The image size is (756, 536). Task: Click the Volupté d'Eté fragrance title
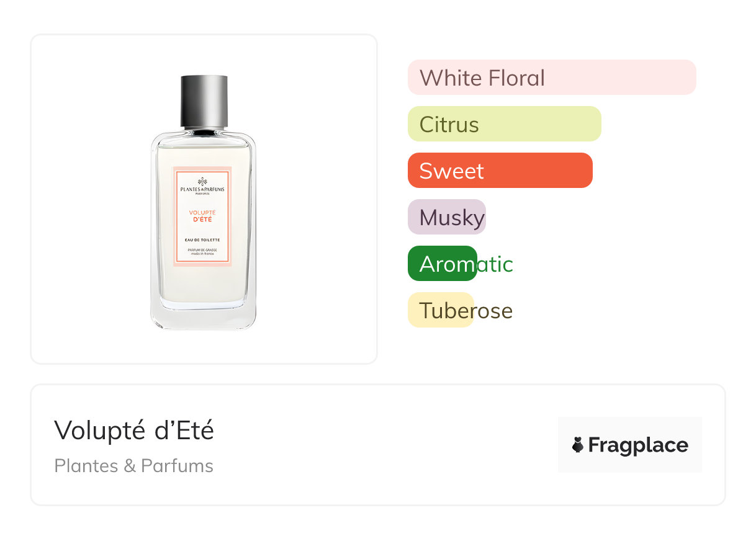pyautogui.click(x=134, y=430)
